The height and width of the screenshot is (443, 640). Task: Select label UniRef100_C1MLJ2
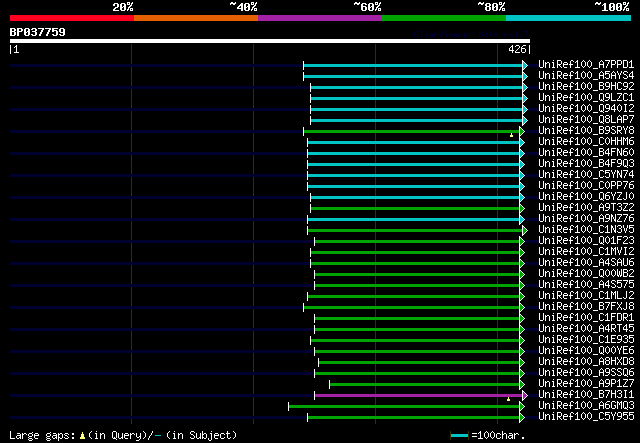click(x=586, y=296)
